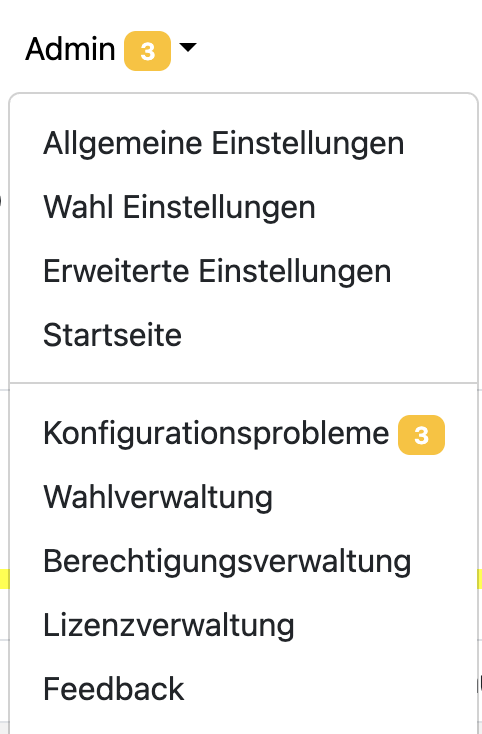View the three configuration problems
This screenshot has width=482, height=734.
243,433
